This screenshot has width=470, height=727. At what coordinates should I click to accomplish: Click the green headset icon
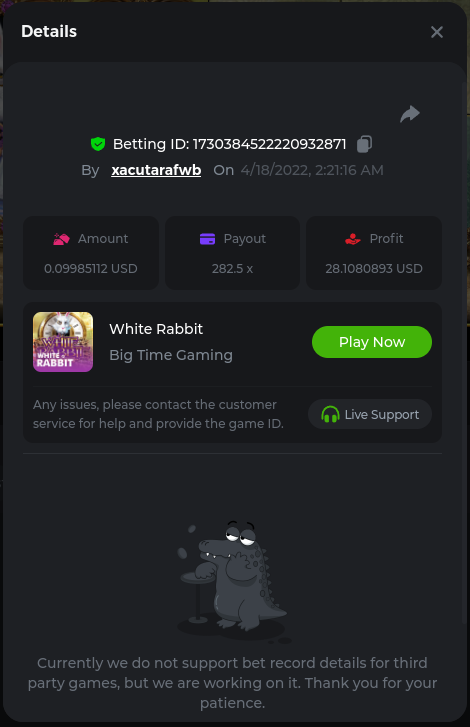[330, 414]
